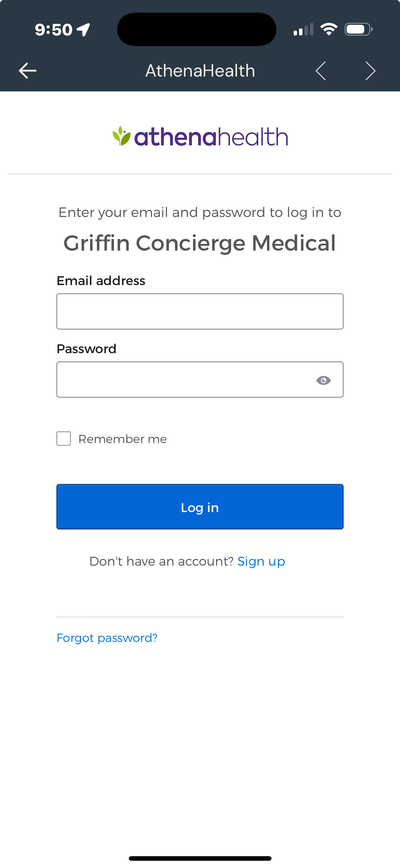
Task: Enable the Remember me checkbox
Action: [63, 439]
